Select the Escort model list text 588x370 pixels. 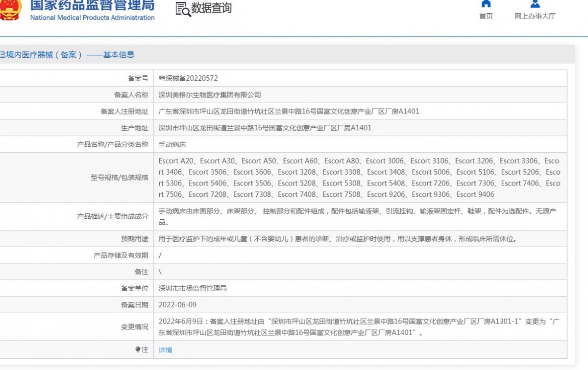(360, 178)
